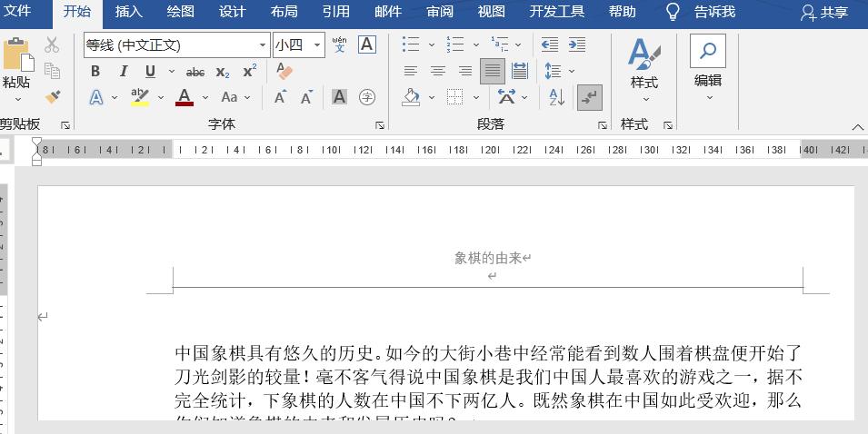Toggle Italic formatting
This screenshot has width=868, height=434.
click(123, 71)
